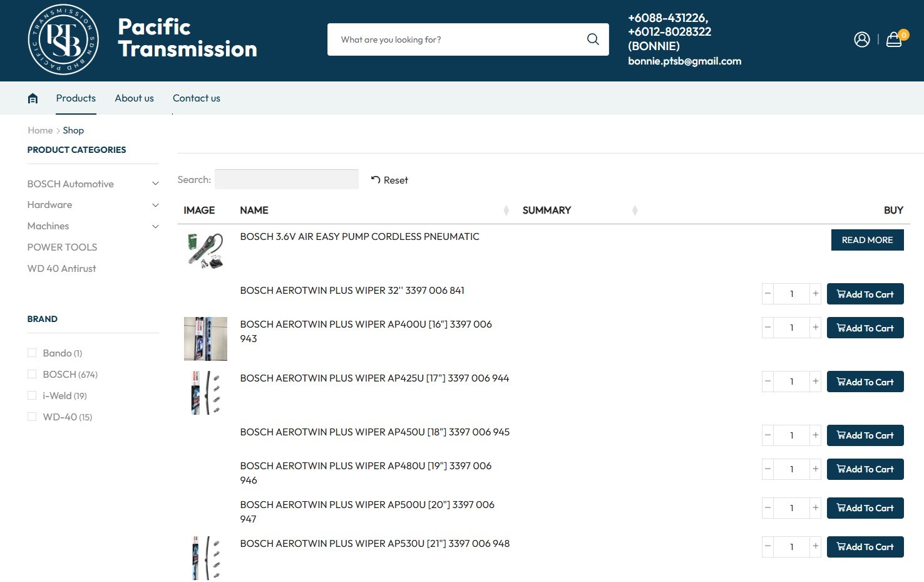
Task: Open the user account icon
Action: click(862, 39)
